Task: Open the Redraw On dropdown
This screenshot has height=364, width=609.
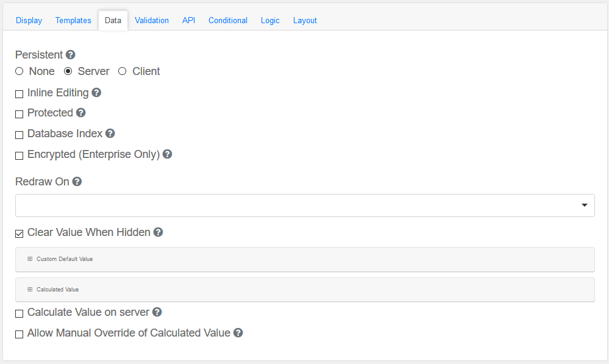Action: point(305,205)
